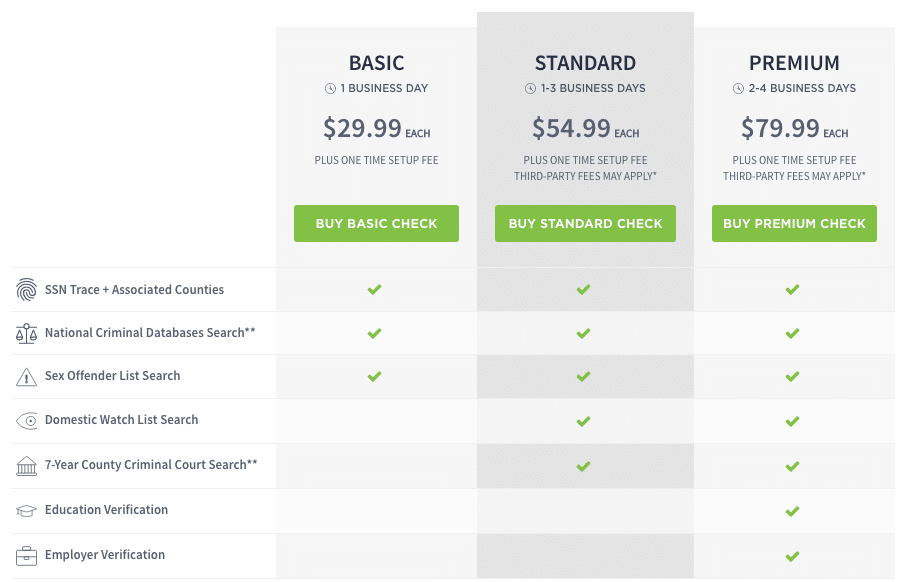Click the scales National Criminal Databases icon
Screen dimensions: 910x582
point(27,333)
